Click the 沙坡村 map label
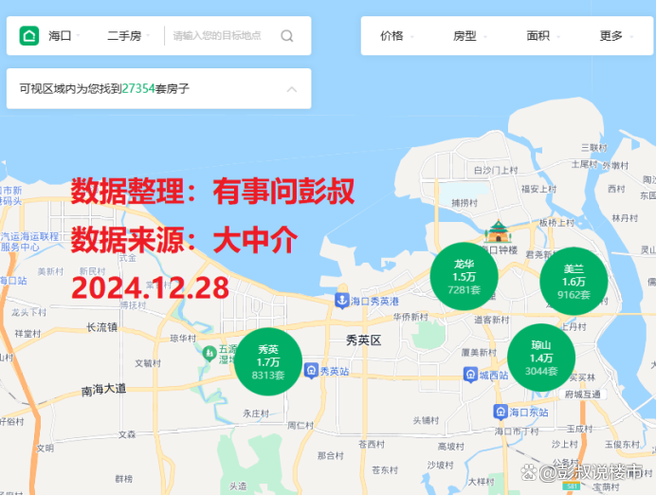Viewport: 656px width, 496px height. click(440, 465)
